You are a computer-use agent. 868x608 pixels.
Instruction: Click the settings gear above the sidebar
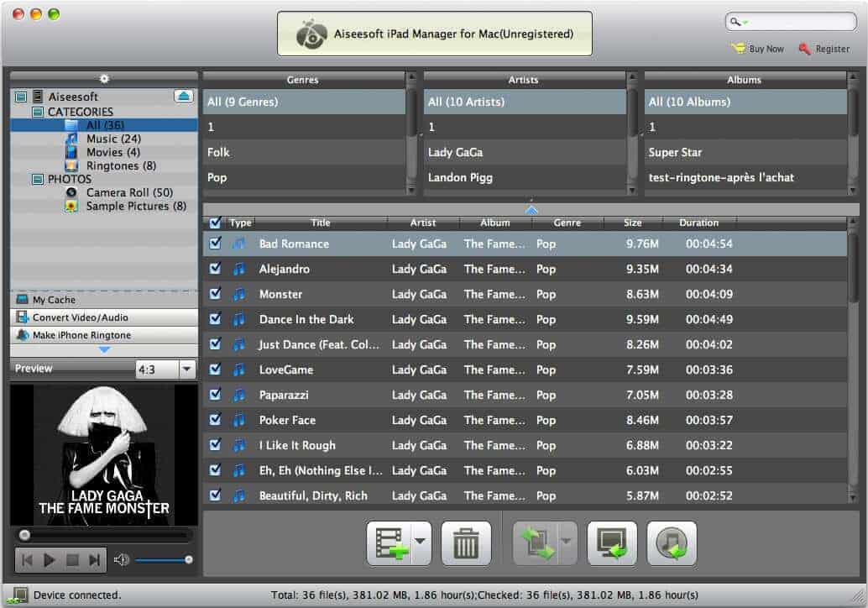[104, 79]
